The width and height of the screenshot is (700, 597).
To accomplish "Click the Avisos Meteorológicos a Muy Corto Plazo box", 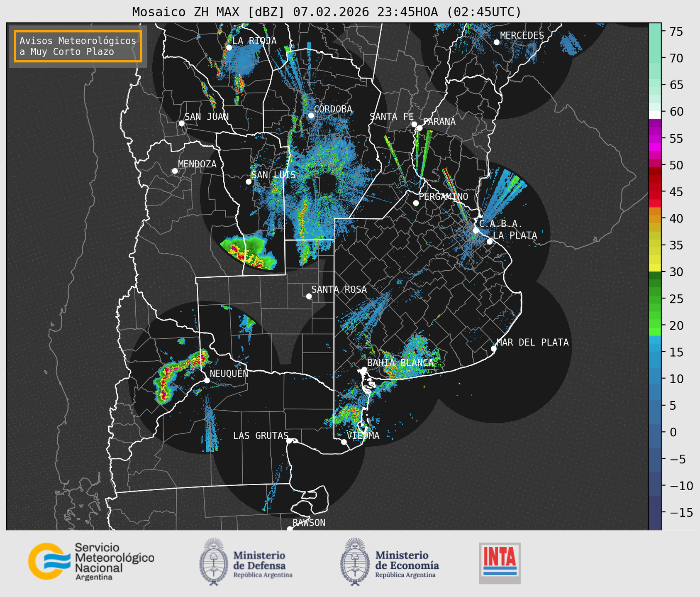I will [78, 46].
